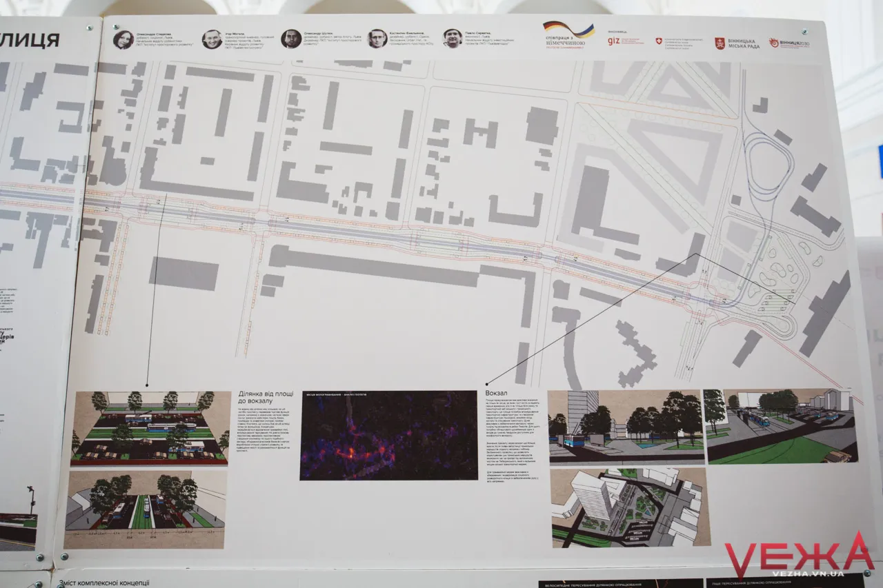Click the portrait photo of Ігор Могила
The height and width of the screenshot is (588, 883).
pyautogui.click(x=212, y=39)
